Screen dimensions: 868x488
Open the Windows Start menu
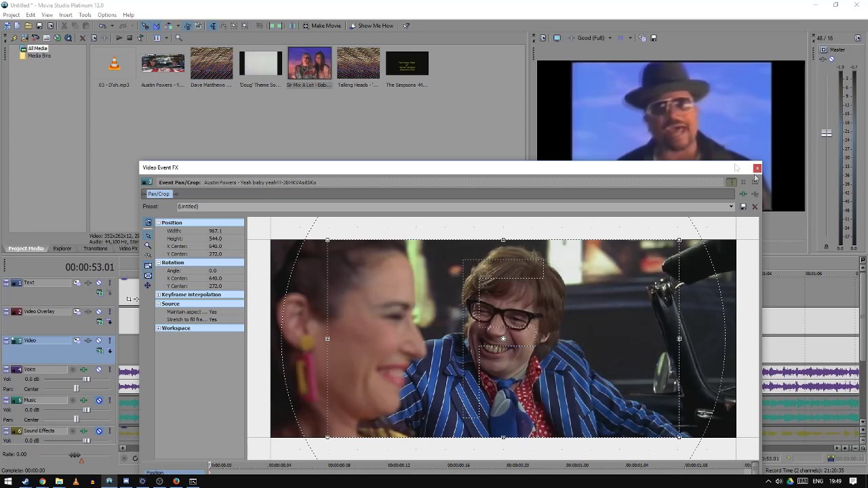(x=8, y=481)
